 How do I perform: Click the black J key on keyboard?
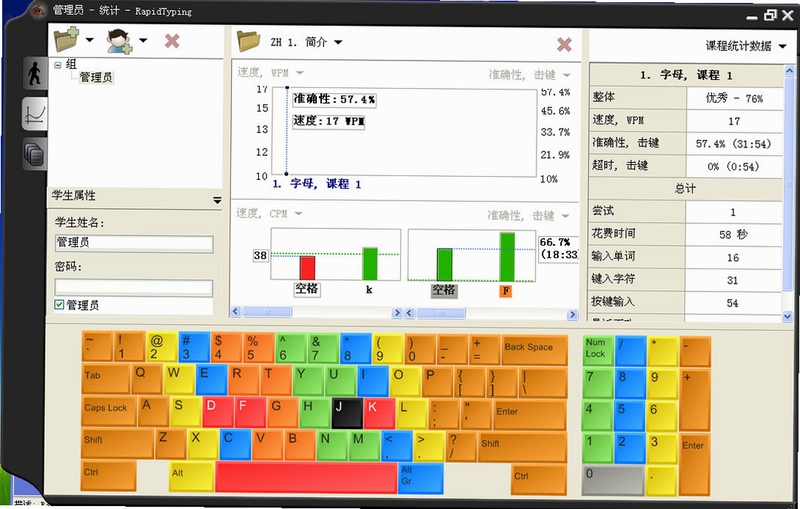pyautogui.click(x=347, y=413)
